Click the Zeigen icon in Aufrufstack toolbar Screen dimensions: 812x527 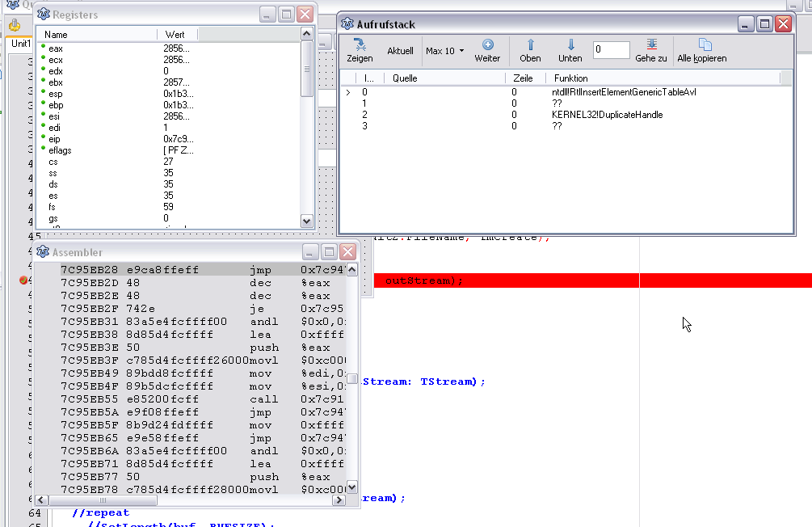(360, 45)
